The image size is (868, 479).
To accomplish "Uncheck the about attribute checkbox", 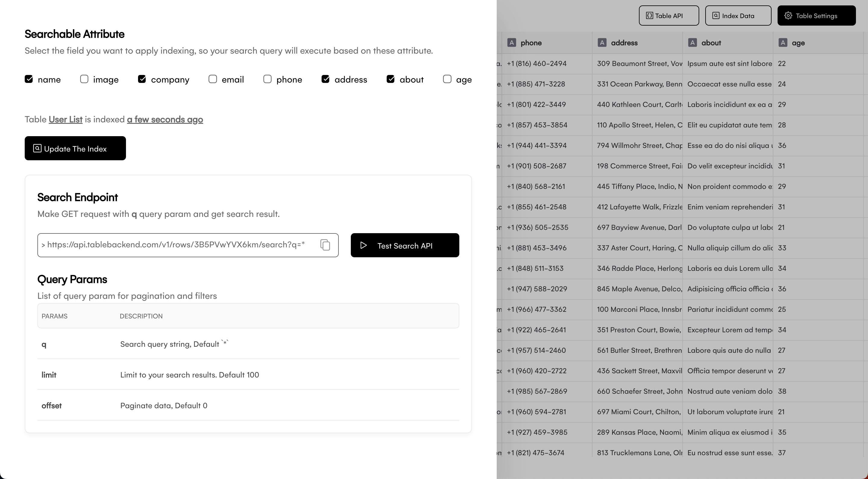I will [x=391, y=79].
